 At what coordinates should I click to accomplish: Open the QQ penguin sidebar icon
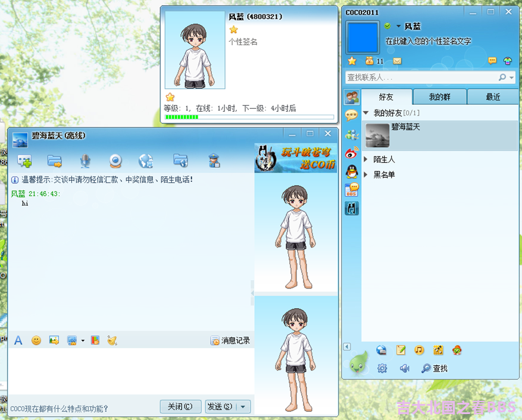point(352,171)
